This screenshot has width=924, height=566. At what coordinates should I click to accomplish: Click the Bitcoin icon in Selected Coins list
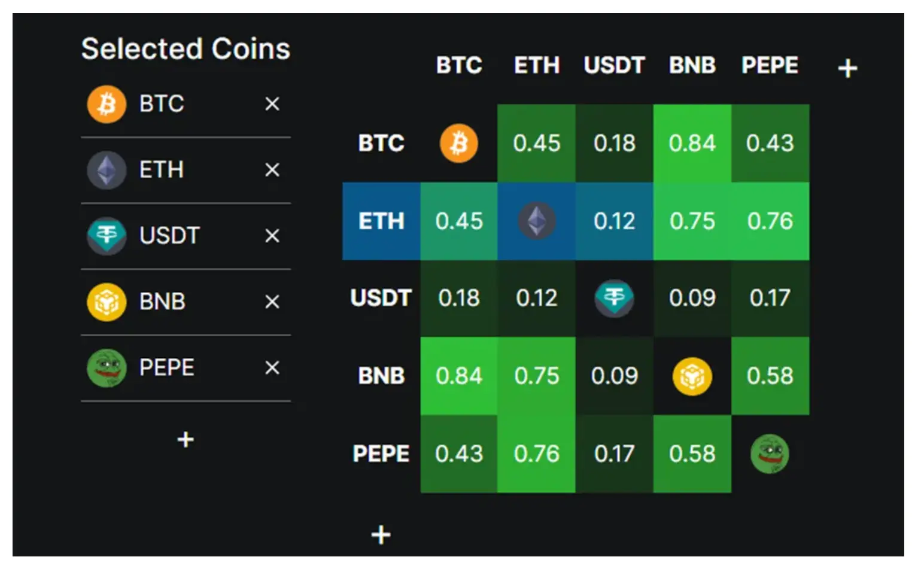point(107,104)
